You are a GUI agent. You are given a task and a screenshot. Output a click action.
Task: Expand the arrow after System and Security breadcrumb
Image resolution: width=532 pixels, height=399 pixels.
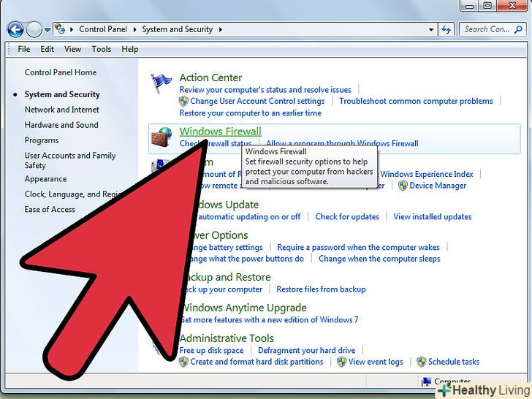coord(221,29)
